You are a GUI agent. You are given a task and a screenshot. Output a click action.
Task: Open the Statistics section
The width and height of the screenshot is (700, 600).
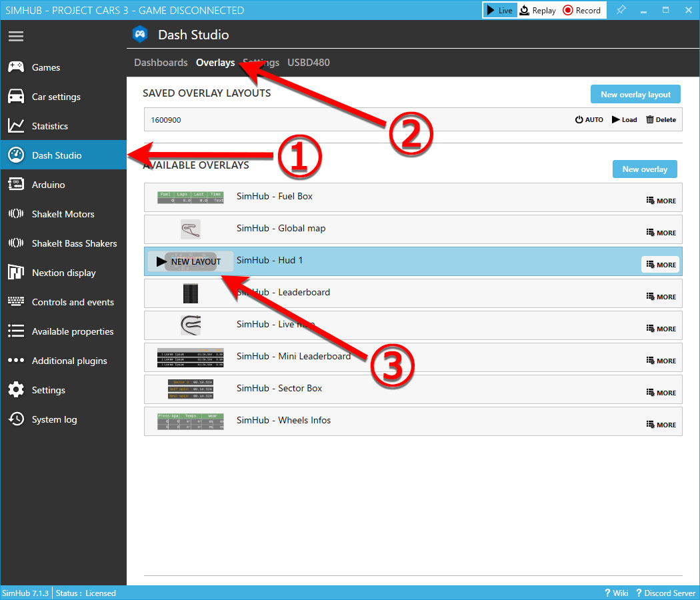(49, 126)
